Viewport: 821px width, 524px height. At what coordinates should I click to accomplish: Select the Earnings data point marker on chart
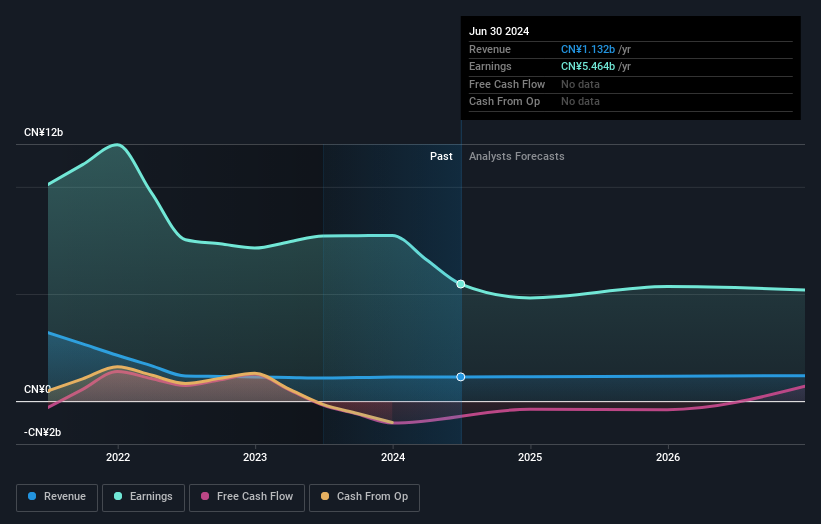coord(461,284)
